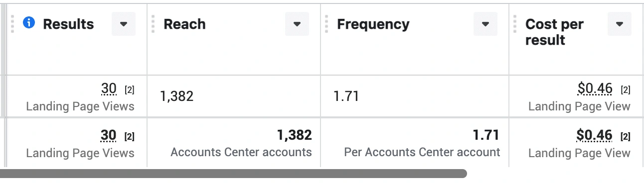Viewport: 644px width, 186px height.
Task: Click the Frequency column header text
Action: tap(373, 24)
